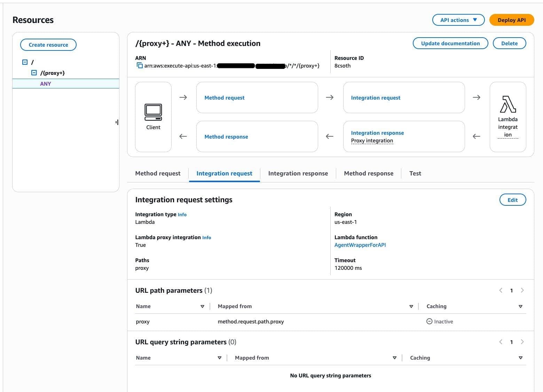Edit the integration request settings
Image resolution: width=543 pixels, height=392 pixels.
coord(512,200)
